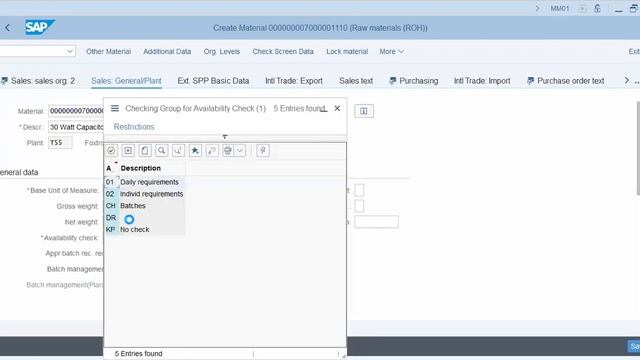Screen dimensions: 640x360
Task: Add to personal value list star icon
Action: point(195,151)
